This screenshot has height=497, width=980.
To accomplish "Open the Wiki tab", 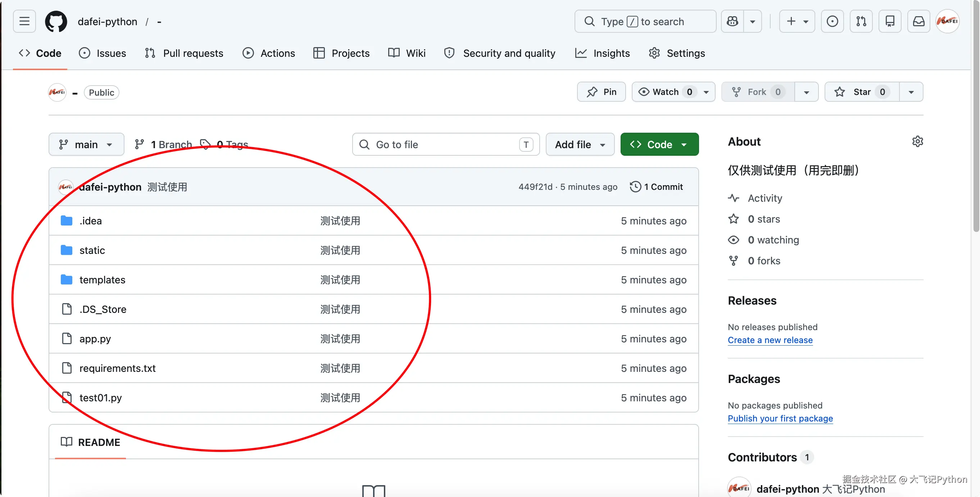I will pyautogui.click(x=407, y=53).
